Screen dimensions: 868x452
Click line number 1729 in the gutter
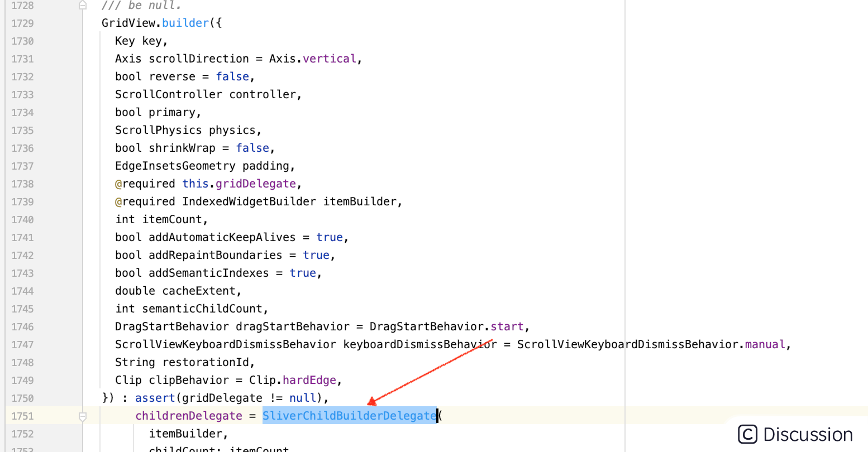[x=22, y=23]
